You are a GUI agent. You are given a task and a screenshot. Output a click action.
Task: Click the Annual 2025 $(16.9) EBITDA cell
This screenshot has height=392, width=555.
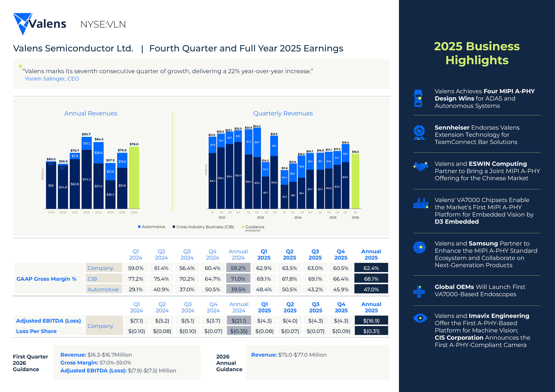pos(371,321)
